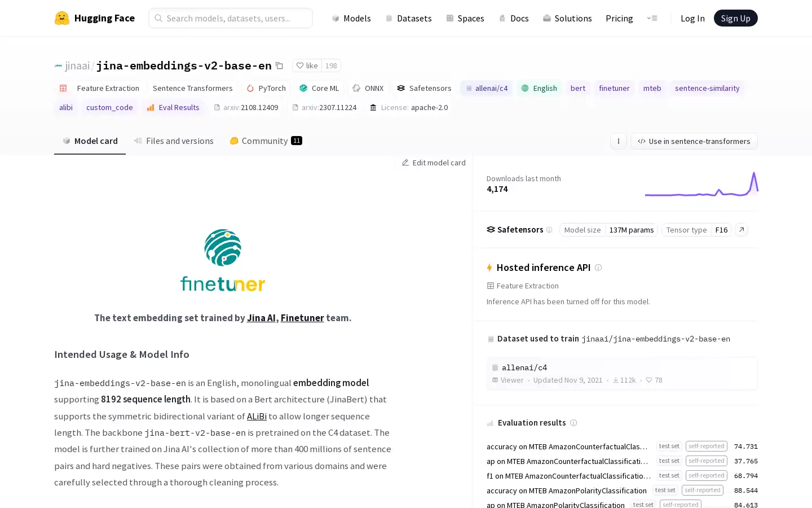The height and width of the screenshot is (508, 812).
Task: Click the Sign Up button
Action: click(x=735, y=18)
